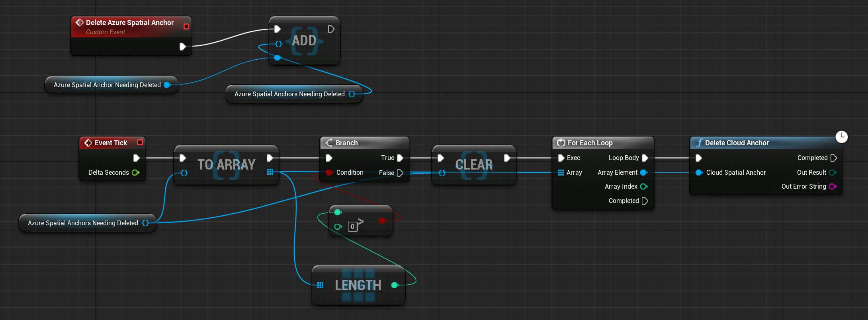Click the red delegate pin on Delete Azure Spatial Anchor
Screen dimensions: 868x320
(186, 26)
